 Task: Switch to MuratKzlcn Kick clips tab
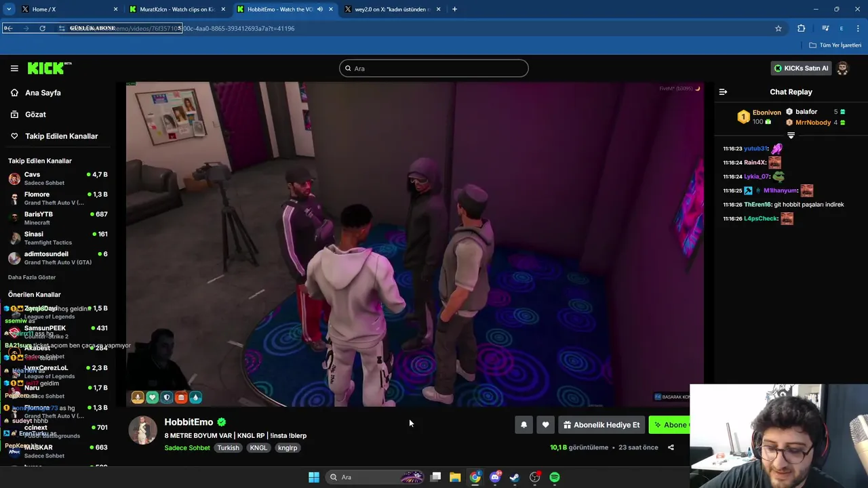coord(176,9)
